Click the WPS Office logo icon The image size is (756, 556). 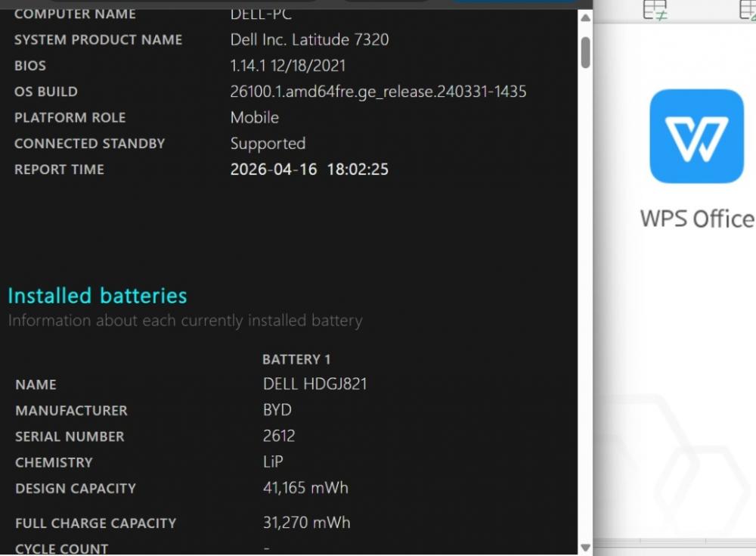pos(696,136)
